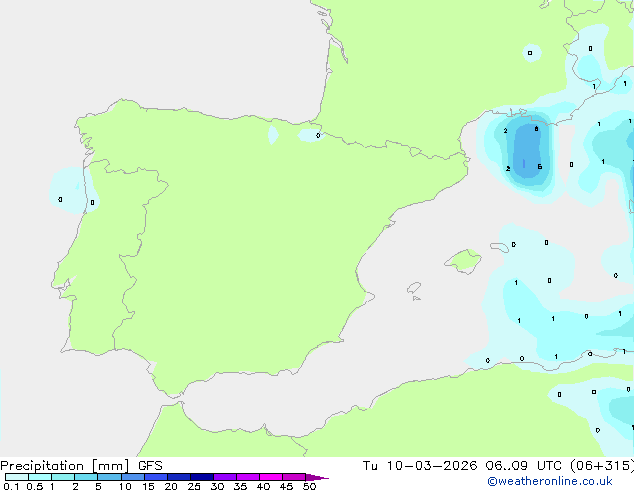The width and height of the screenshot is (634, 490).
Task: Pick the magenta swatch between 40 and 45
Action: tap(271, 477)
